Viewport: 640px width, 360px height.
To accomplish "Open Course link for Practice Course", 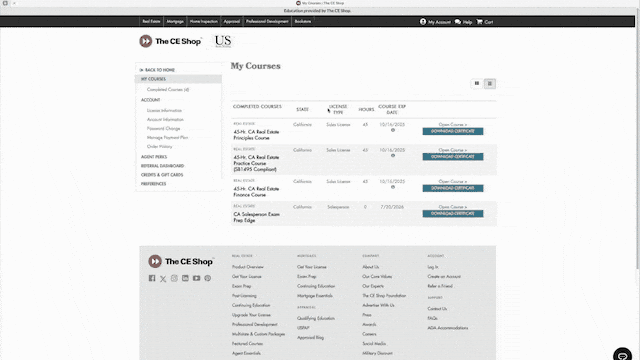I will 453,150.
